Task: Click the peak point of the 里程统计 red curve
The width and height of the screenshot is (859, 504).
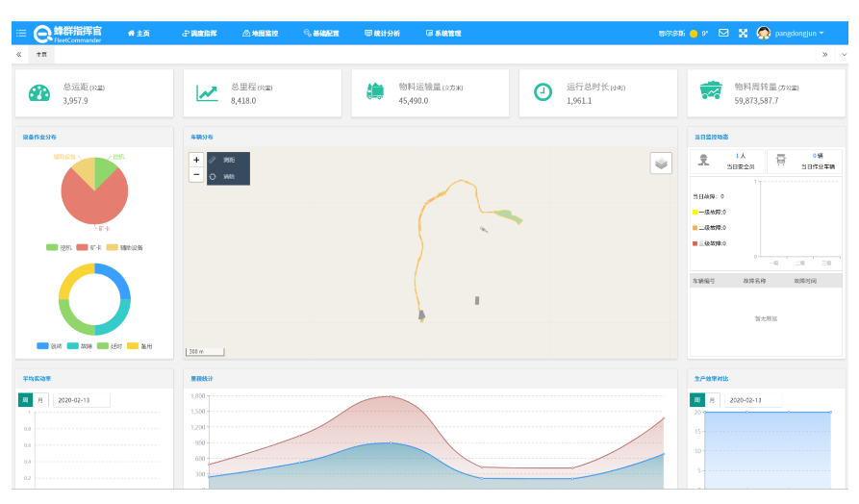Action: click(390, 396)
